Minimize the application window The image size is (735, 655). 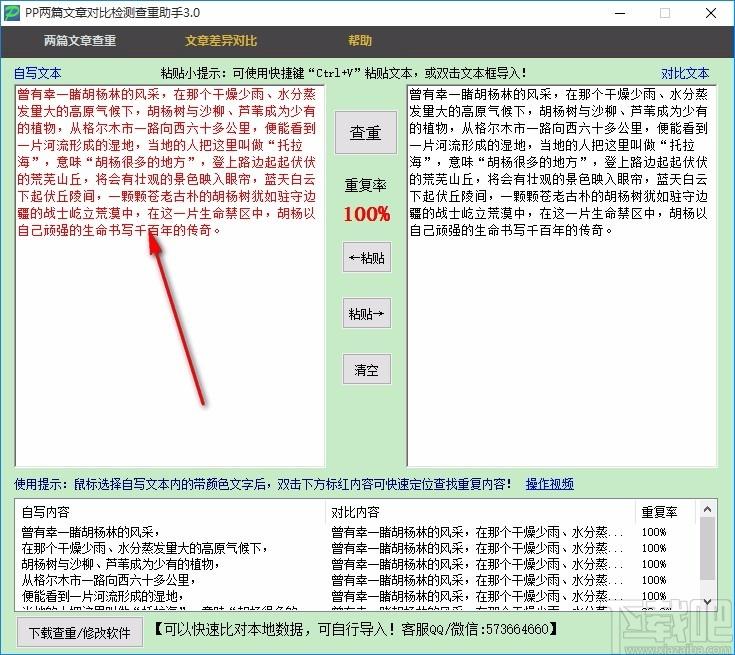tap(620, 13)
